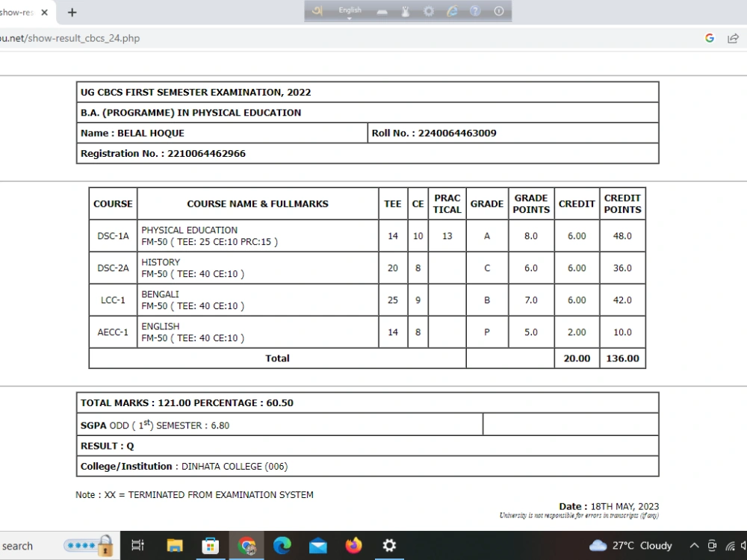Click the total credit points '136.00' cell

click(623, 358)
